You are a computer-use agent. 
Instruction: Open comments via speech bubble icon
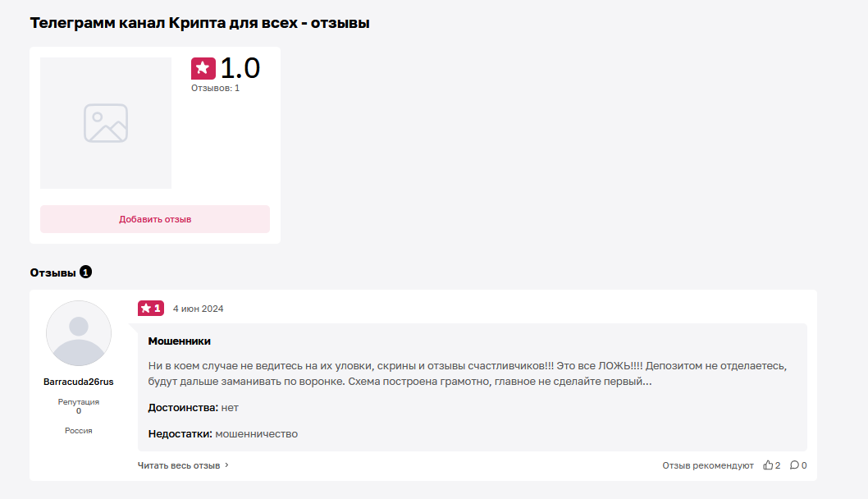coord(794,465)
